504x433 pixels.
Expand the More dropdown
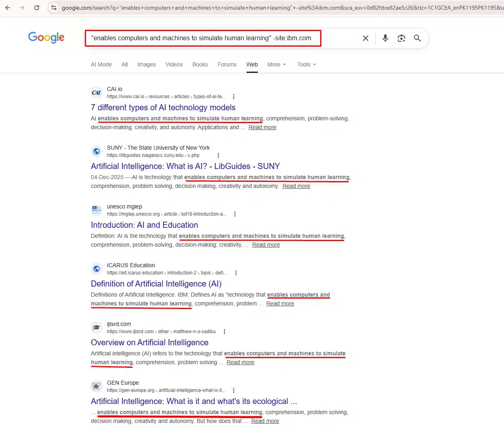[x=277, y=64]
